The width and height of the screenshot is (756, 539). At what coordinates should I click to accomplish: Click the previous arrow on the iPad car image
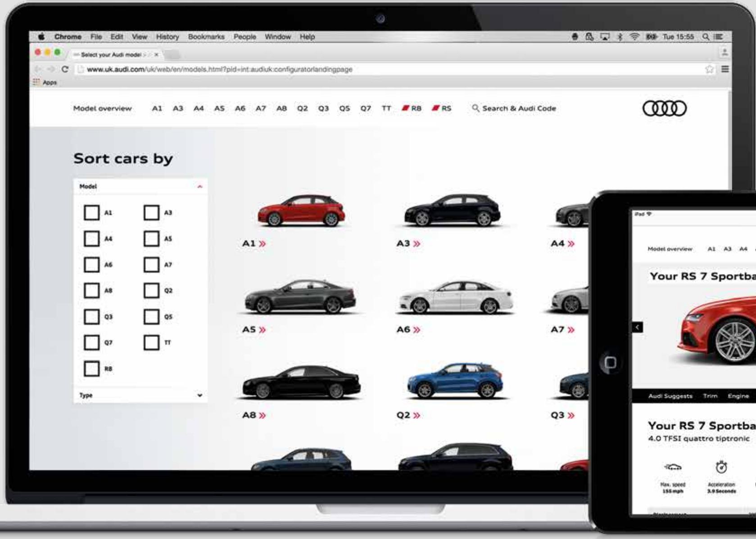click(638, 327)
